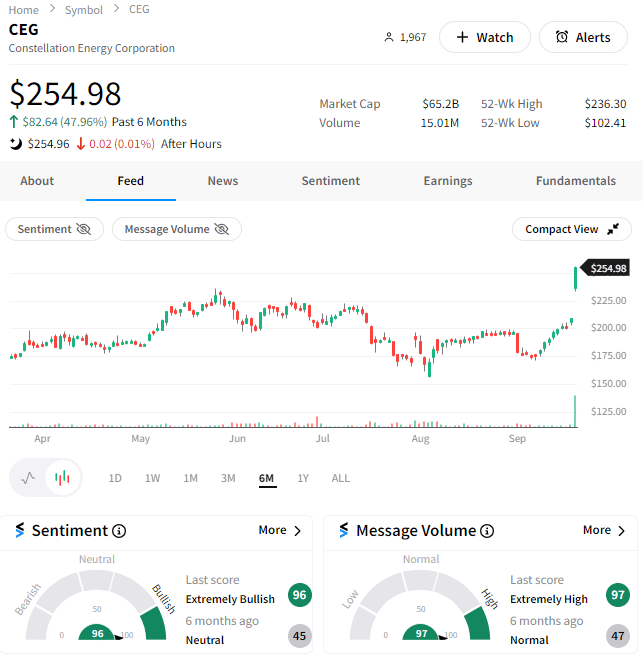
Task: Click the plus icon in Watch button
Action: [x=462, y=37]
